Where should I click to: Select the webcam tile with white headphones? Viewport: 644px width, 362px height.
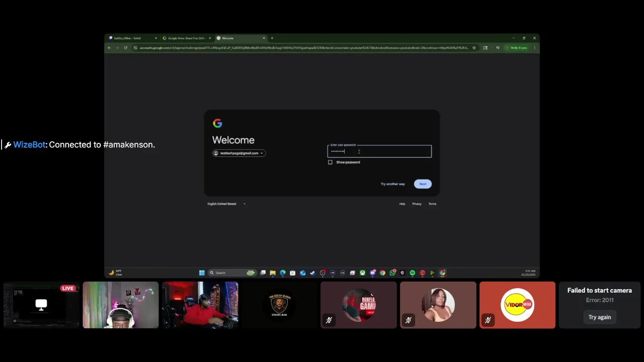[x=121, y=305]
